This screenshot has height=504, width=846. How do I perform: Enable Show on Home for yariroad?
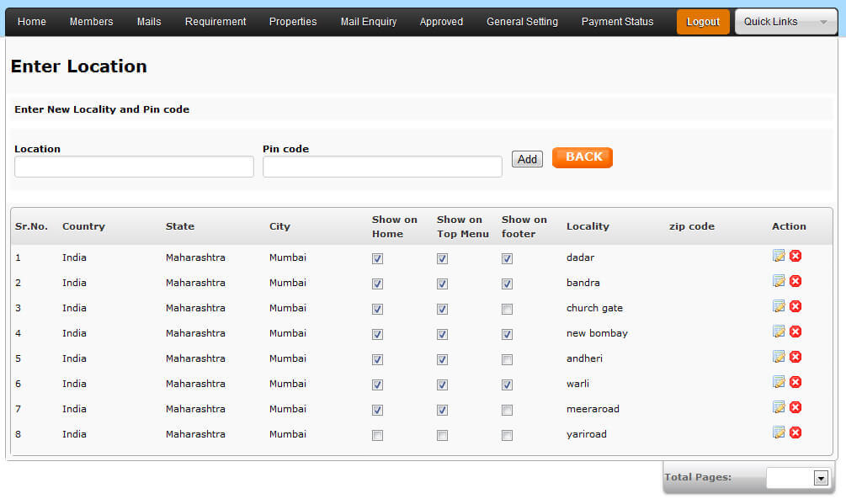coord(377,436)
